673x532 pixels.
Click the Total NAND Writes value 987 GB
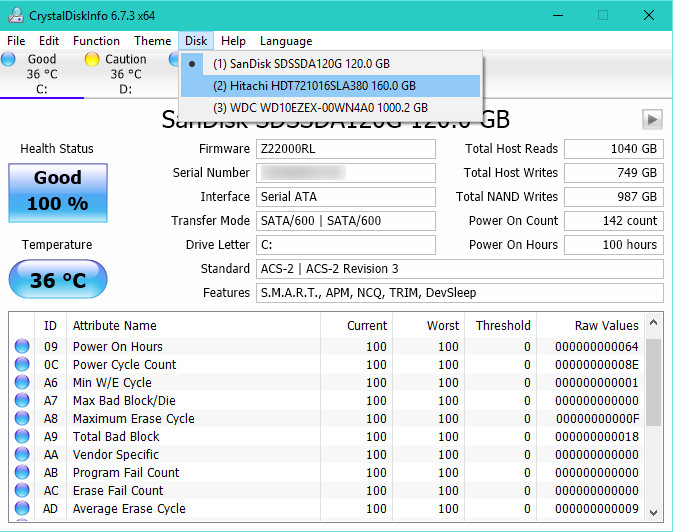click(614, 197)
